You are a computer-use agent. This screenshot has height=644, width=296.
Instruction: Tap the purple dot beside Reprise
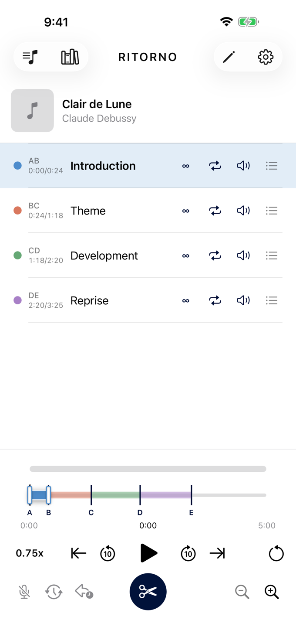(x=17, y=300)
